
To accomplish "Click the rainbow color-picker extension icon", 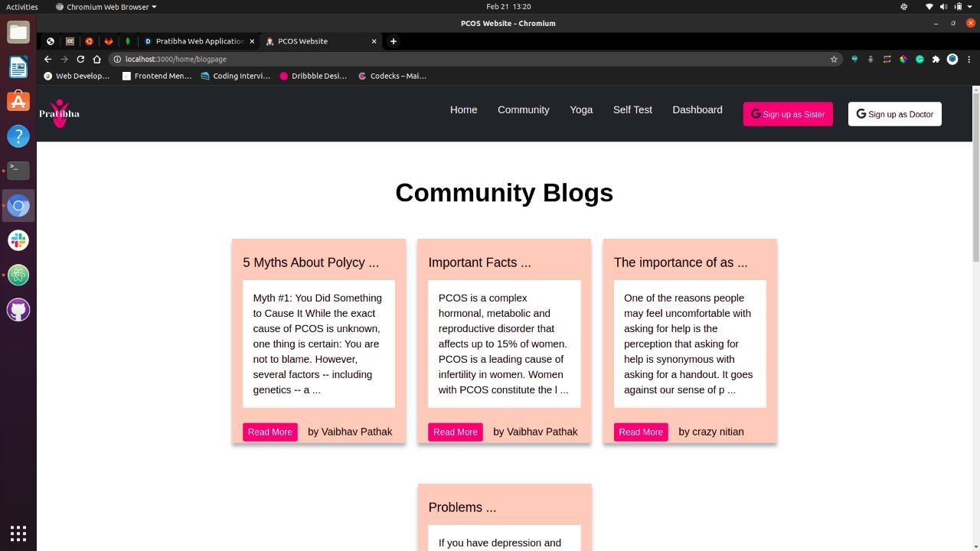I will click(x=903, y=59).
